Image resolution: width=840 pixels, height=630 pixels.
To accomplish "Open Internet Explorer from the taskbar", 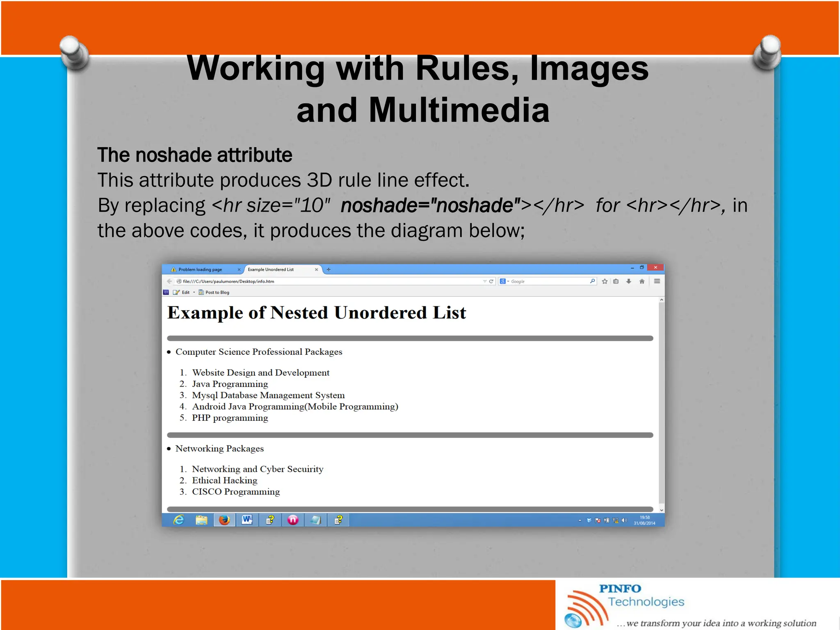I will click(179, 520).
